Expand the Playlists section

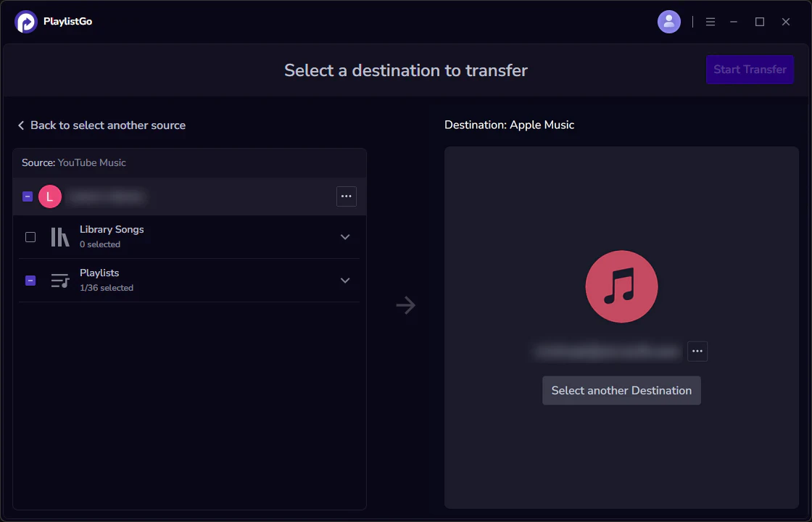[x=345, y=280]
